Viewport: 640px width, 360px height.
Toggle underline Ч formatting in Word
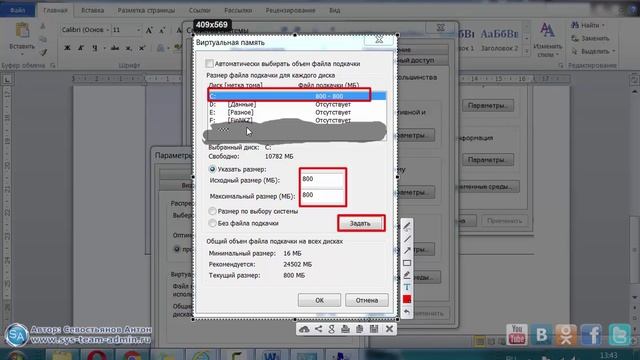[94, 48]
